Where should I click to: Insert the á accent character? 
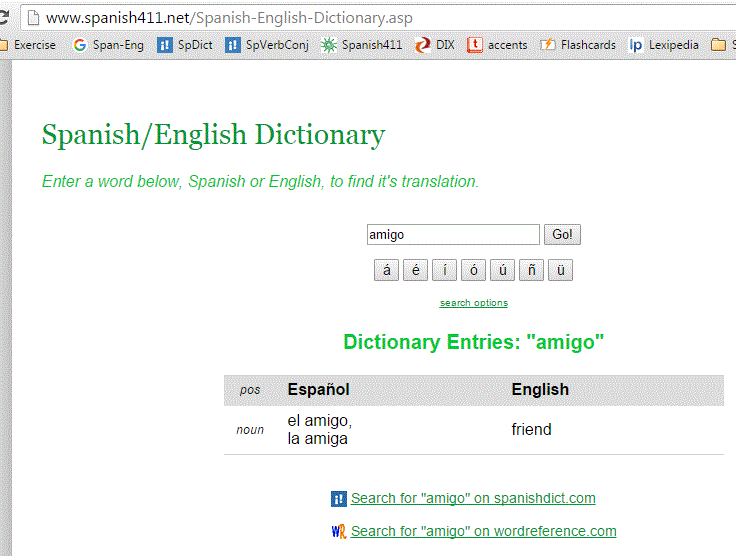386,270
